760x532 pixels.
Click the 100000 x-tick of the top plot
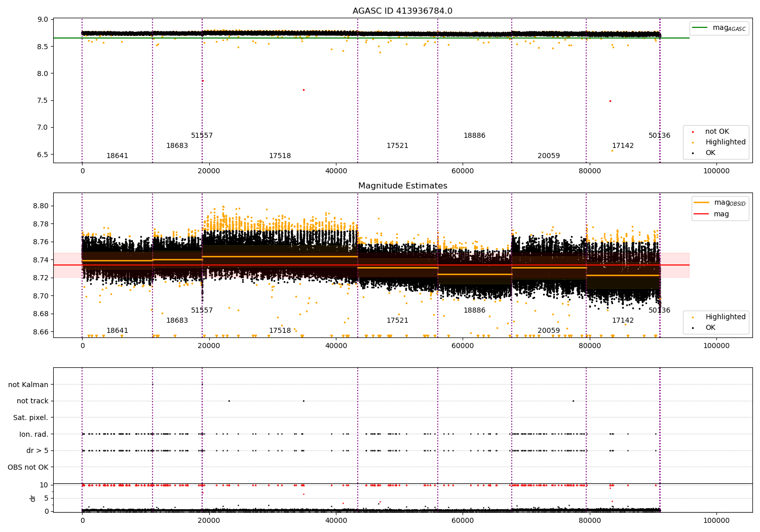click(x=716, y=171)
